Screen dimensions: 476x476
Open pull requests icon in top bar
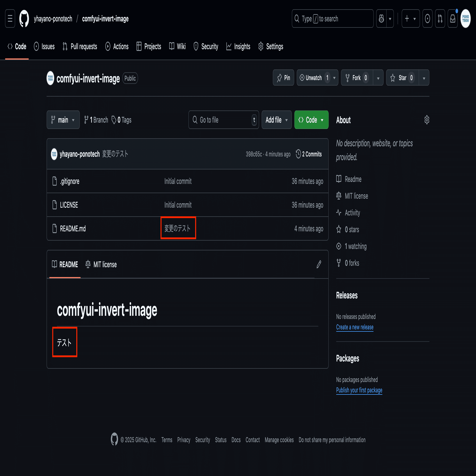point(440,19)
